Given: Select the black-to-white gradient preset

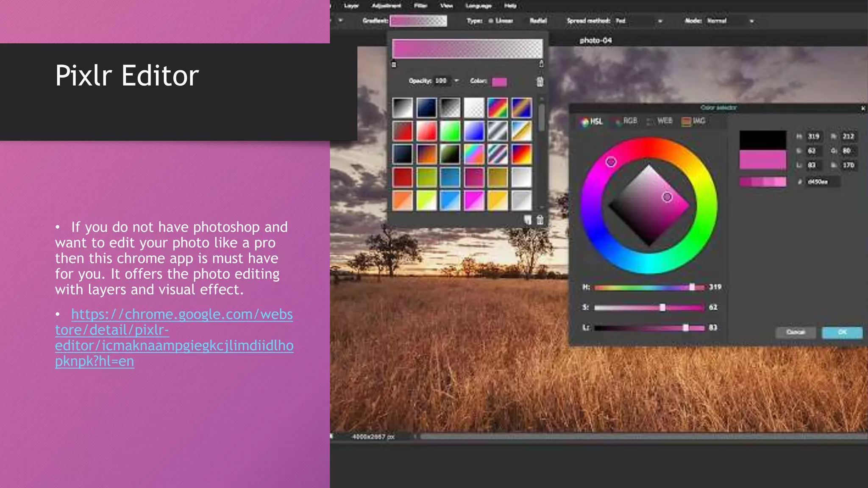Looking at the screenshot, I should click(x=402, y=108).
